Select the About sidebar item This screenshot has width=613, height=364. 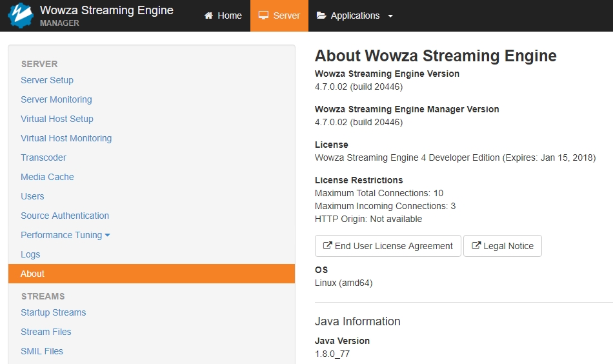(x=151, y=274)
